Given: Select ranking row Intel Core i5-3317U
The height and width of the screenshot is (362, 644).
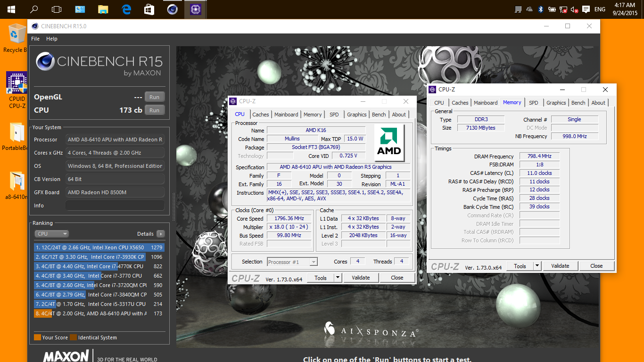Looking at the screenshot, I should [x=99, y=304].
